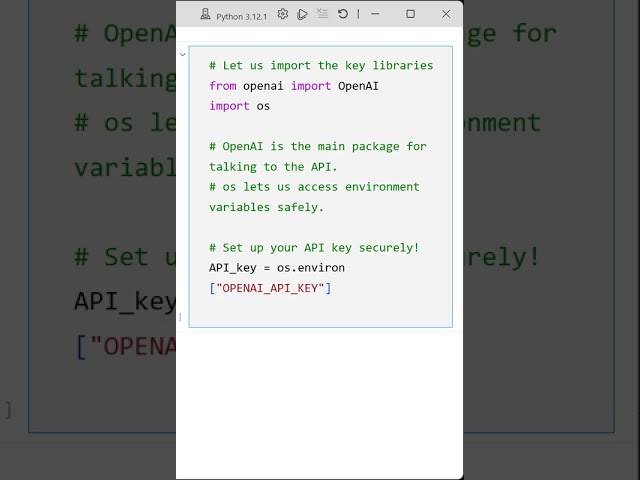Screen dimensions: 640x480
Task: Minimize the notebook window
Action: pyautogui.click(x=375, y=14)
